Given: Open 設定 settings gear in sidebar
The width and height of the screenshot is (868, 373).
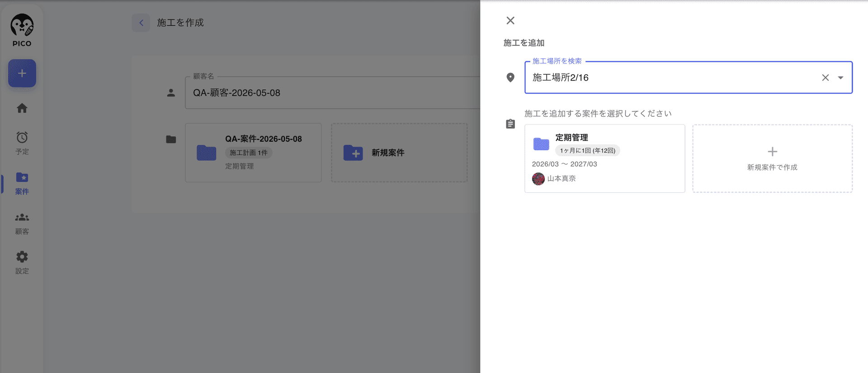Looking at the screenshot, I should [x=22, y=263].
